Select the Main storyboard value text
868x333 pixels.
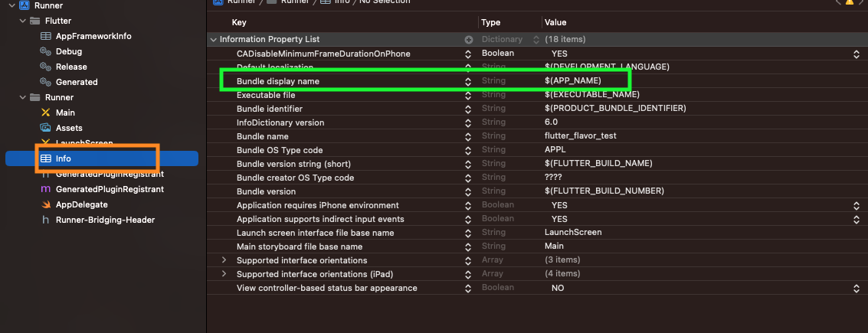tap(554, 246)
